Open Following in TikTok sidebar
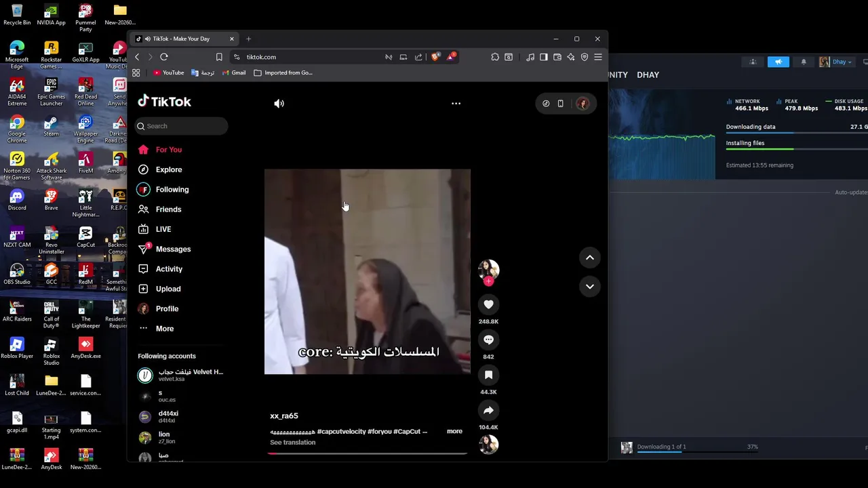 tap(163, 190)
